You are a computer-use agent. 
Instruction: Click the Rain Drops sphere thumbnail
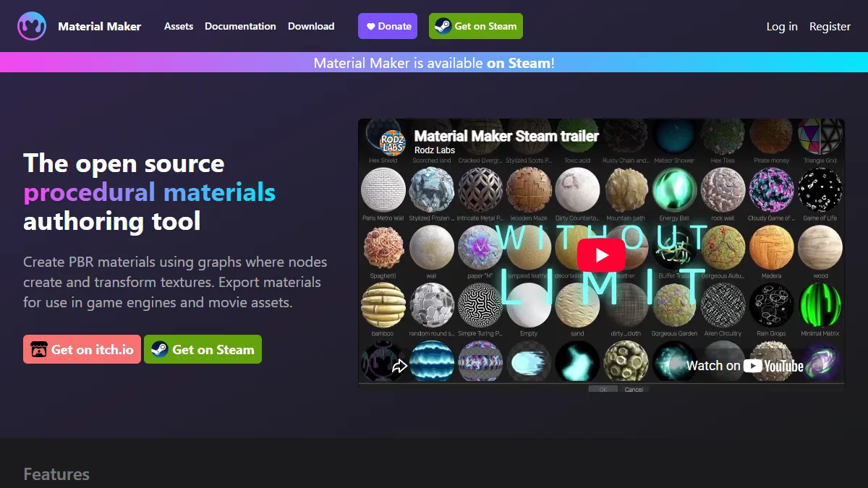[772, 306]
